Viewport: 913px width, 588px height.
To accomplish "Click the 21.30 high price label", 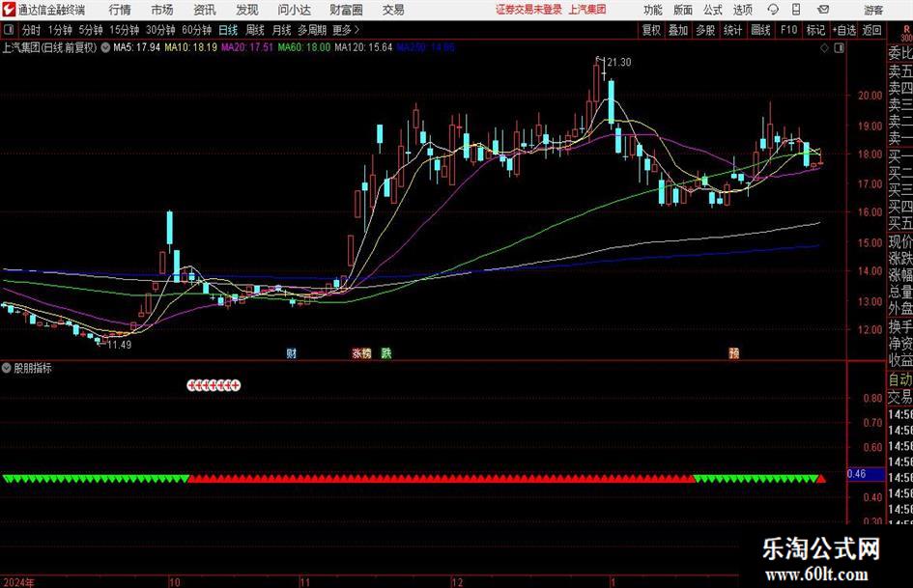I will (618, 62).
